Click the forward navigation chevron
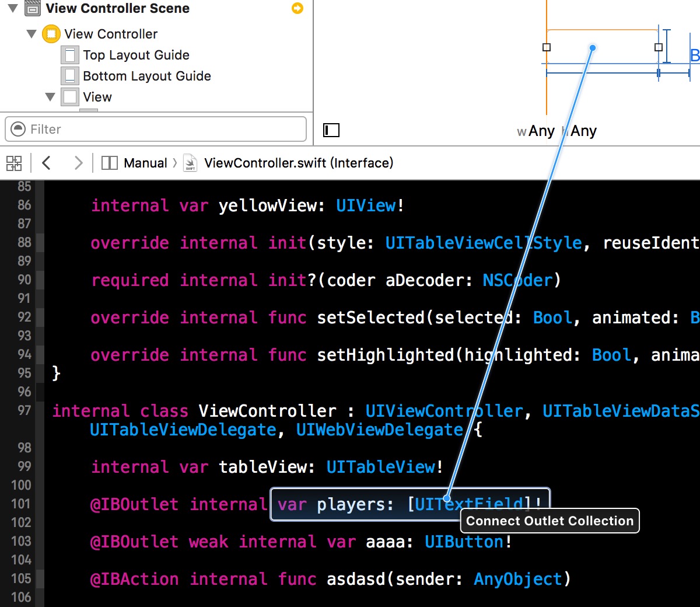The height and width of the screenshot is (607, 700). [x=78, y=163]
